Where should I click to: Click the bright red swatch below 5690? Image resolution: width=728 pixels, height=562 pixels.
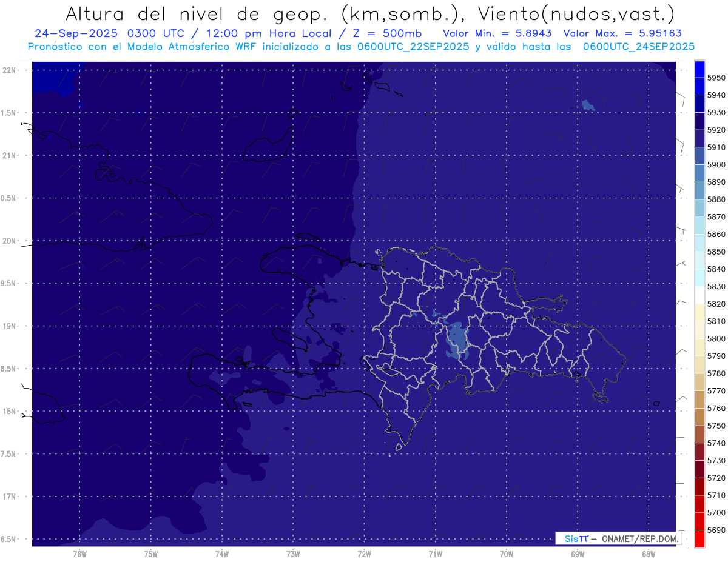pyautogui.click(x=699, y=538)
